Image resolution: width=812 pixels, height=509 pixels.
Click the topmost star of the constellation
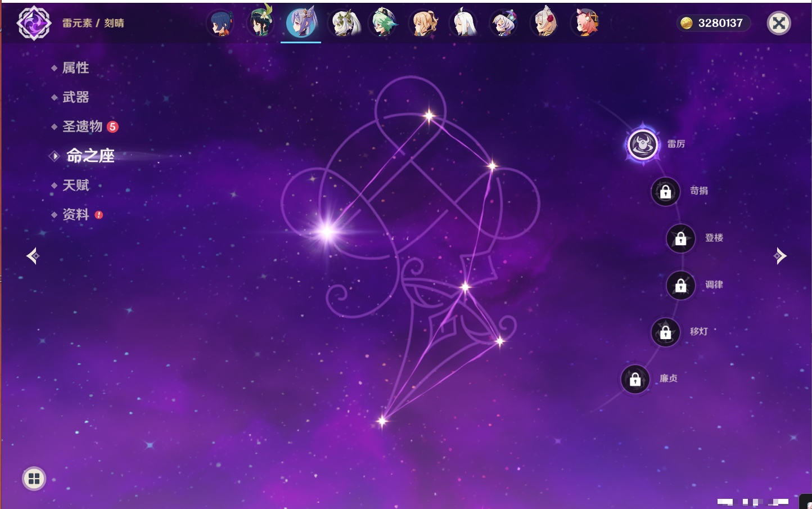click(x=430, y=116)
